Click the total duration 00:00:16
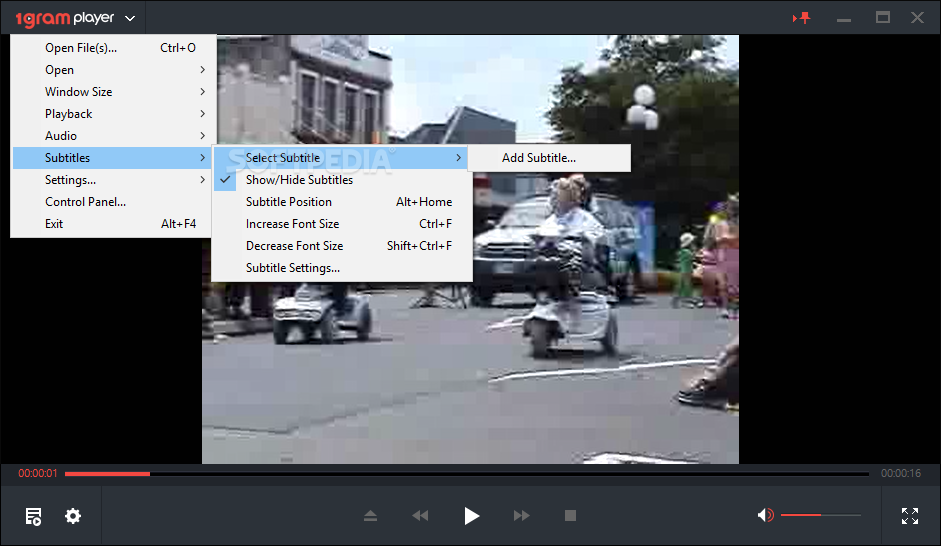 pos(901,473)
